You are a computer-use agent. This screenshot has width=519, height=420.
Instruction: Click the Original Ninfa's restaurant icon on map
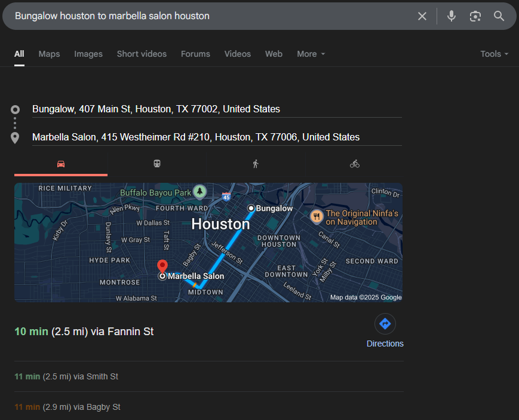(x=317, y=217)
